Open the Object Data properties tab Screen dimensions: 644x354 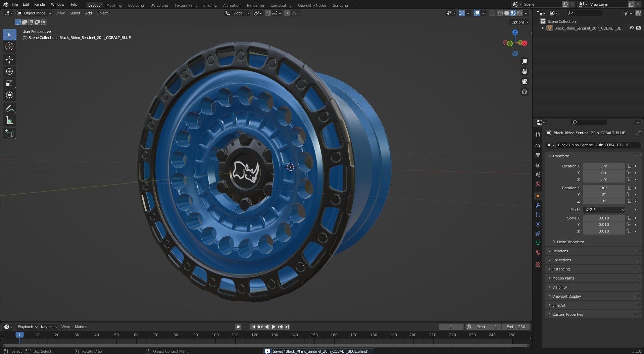[538, 243]
